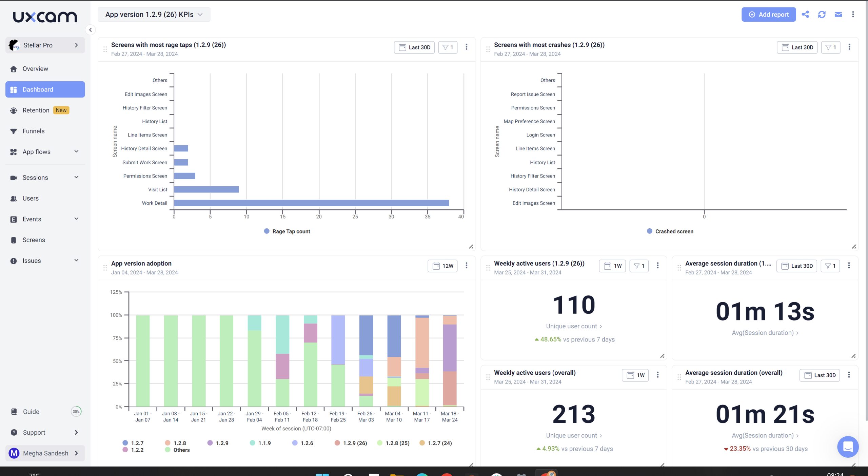
Task: Open the Retention page
Action: [36, 110]
